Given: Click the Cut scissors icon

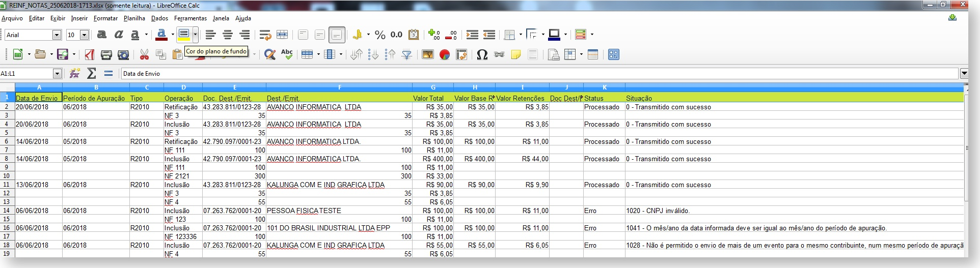Looking at the screenshot, I should coord(144,54).
